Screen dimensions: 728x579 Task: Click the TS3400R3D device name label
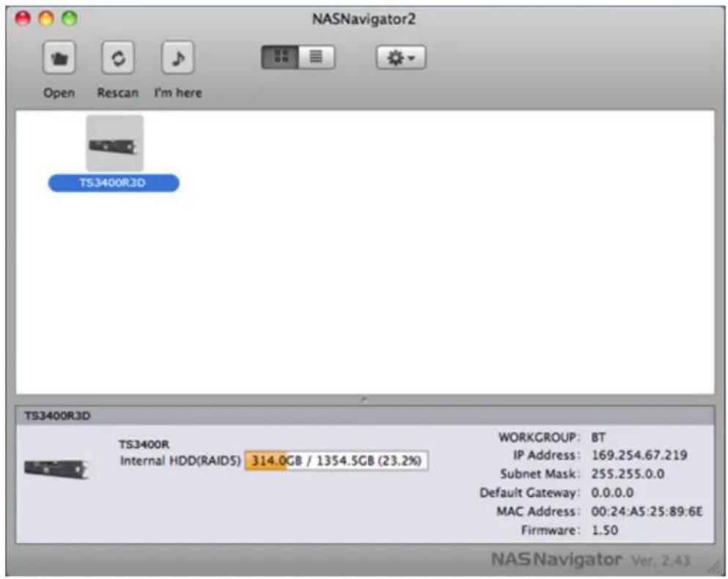pos(114,183)
